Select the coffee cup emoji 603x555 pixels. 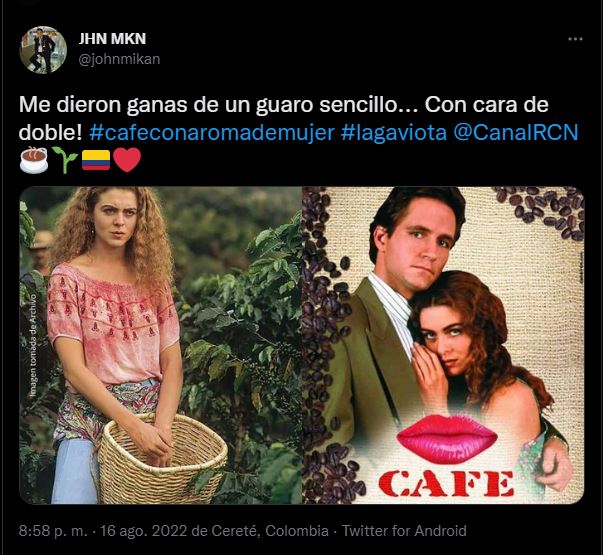click(34, 160)
